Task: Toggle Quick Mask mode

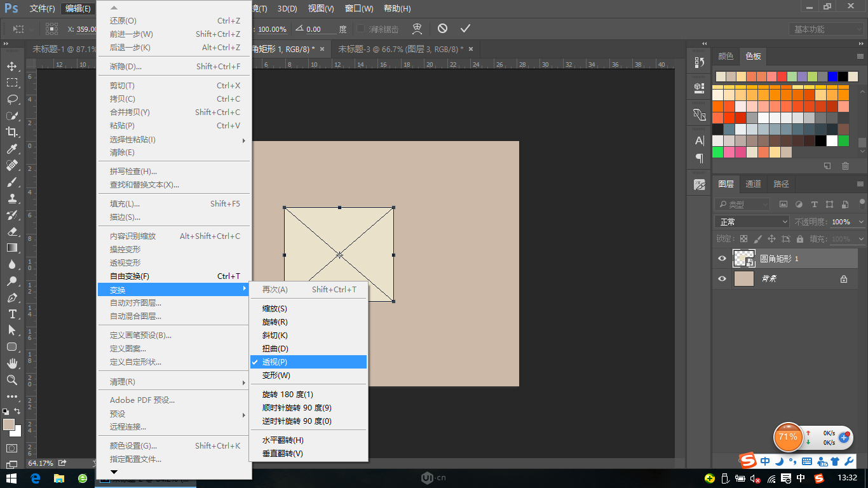Action: point(12,448)
